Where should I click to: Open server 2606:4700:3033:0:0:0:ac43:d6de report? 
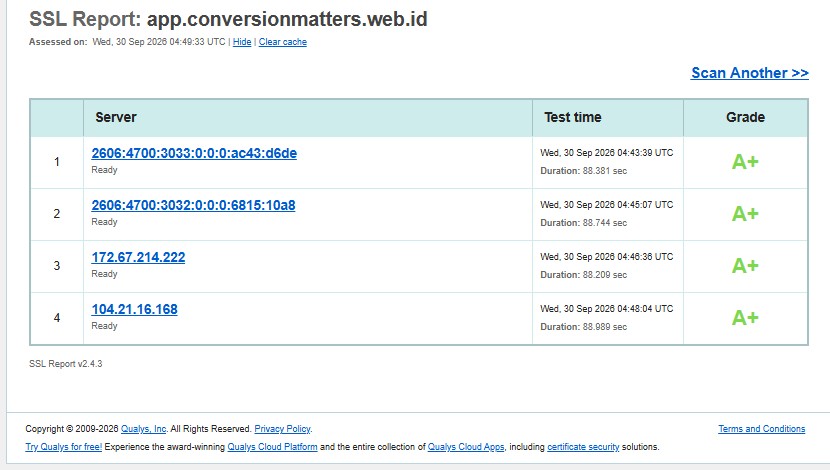(x=194, y=153)
